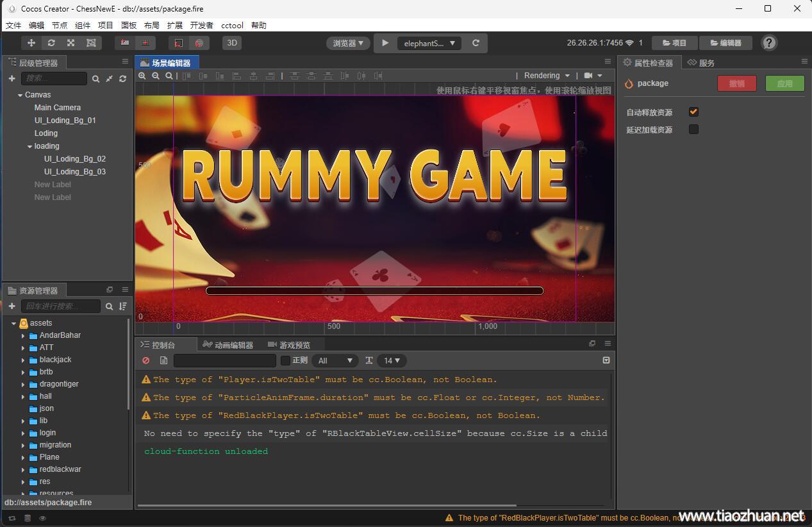Image resolution: width=812 pixels, height=527 pixels.
Task: Clear the console with the red icon
Action: coord(146,361)
